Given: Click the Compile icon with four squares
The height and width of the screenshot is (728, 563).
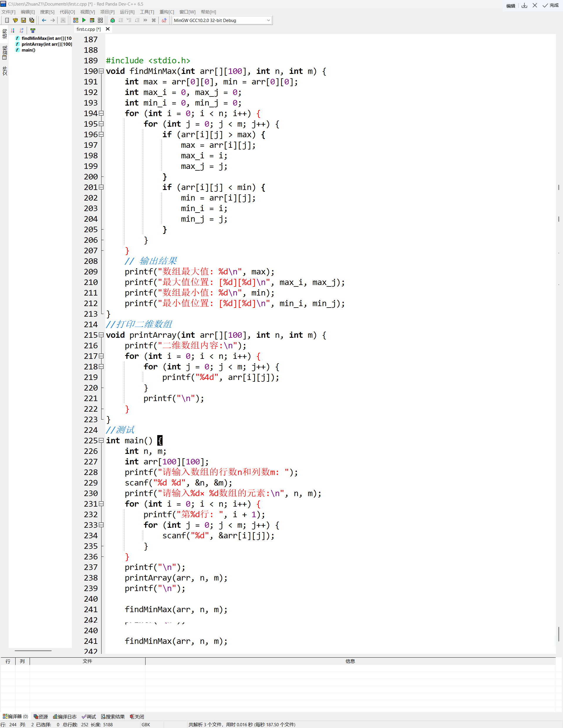Looking at the screenshot, I should (x=76, y=20).
